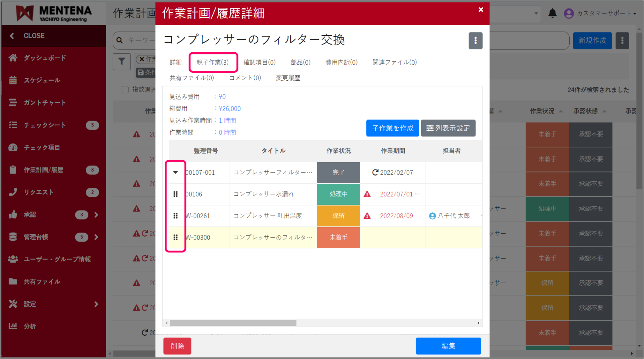
Task: Open the total cost ¥26,000 link
Action: (x=230, y=108)
